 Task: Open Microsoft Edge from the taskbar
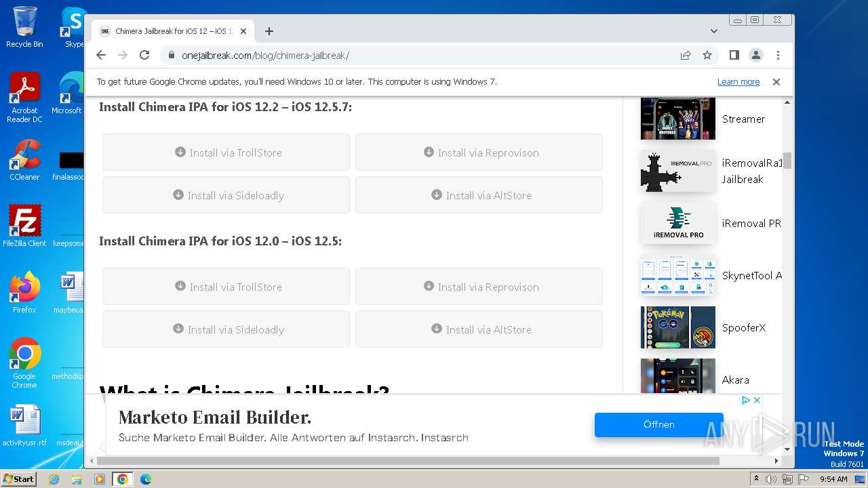(145, 479)
